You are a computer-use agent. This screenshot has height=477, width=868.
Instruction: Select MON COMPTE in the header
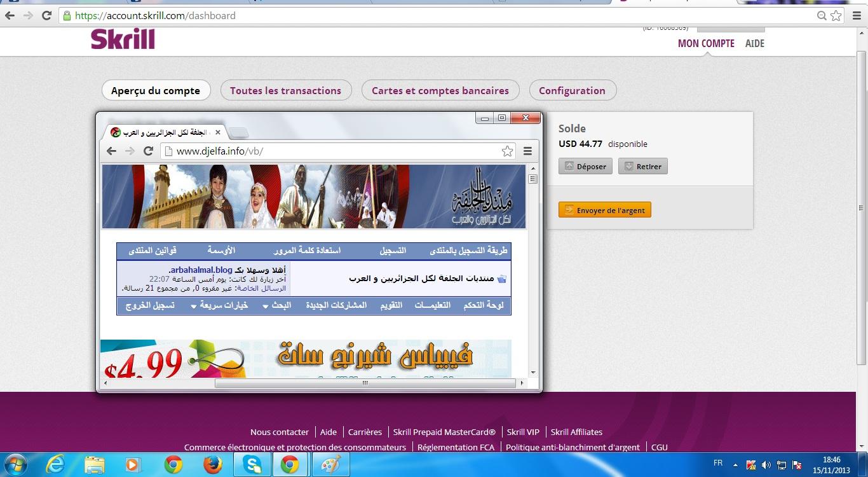tap(706, 43)
